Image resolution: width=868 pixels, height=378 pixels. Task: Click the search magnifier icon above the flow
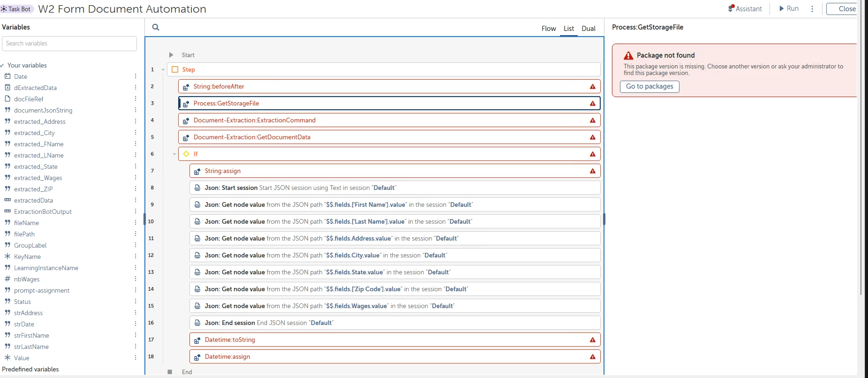pos(156,27)
